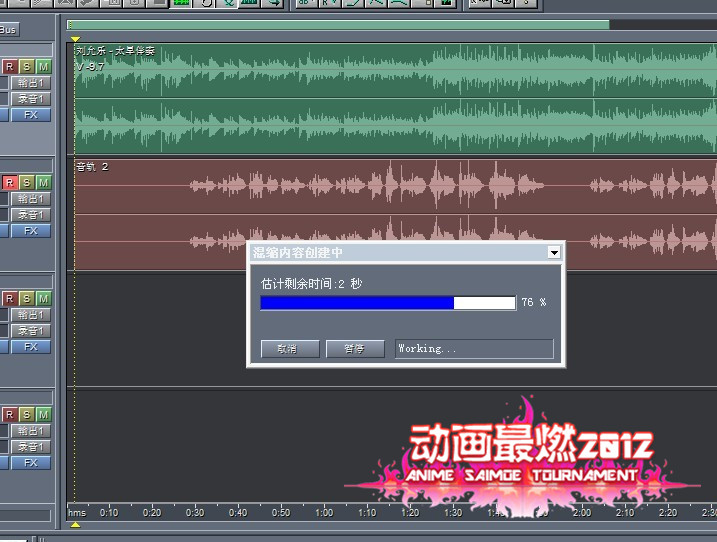Open 录音1 input selector on 音轨 2
717x542 pixels.
[x=31, y=215]
